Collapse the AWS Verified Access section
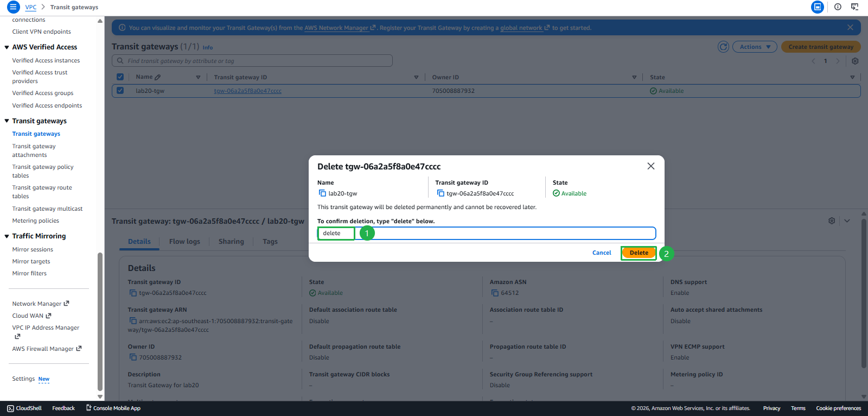Viewport: 868px width, 416px height. pos(7,47)
